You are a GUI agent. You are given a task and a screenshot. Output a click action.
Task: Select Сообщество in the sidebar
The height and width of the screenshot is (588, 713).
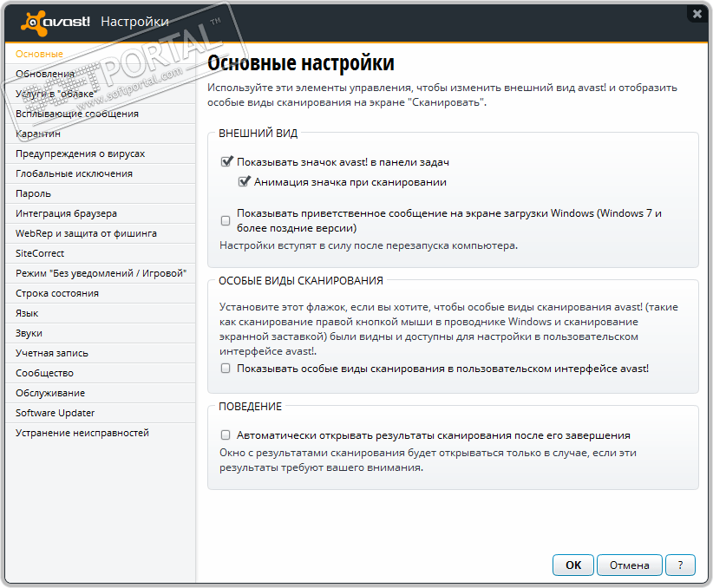(x=101, y=374)
